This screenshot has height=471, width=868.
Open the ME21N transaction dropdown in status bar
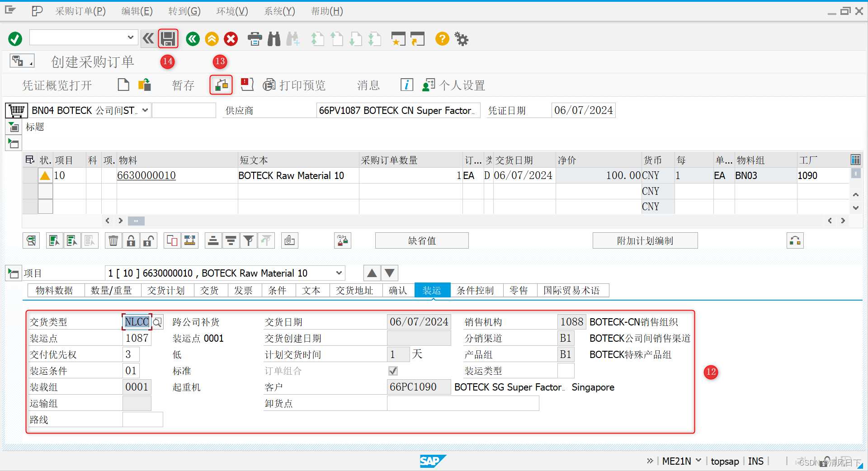tap(698, 461)
